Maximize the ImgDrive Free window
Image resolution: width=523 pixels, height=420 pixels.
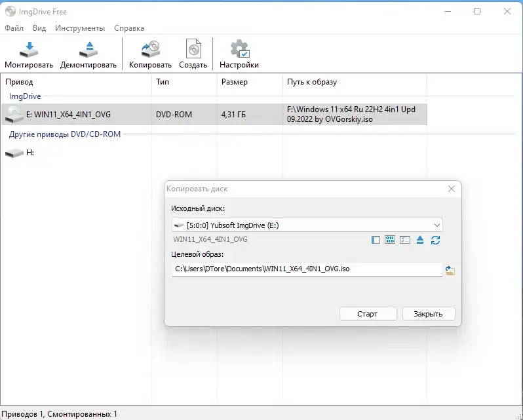pos(477,11)
